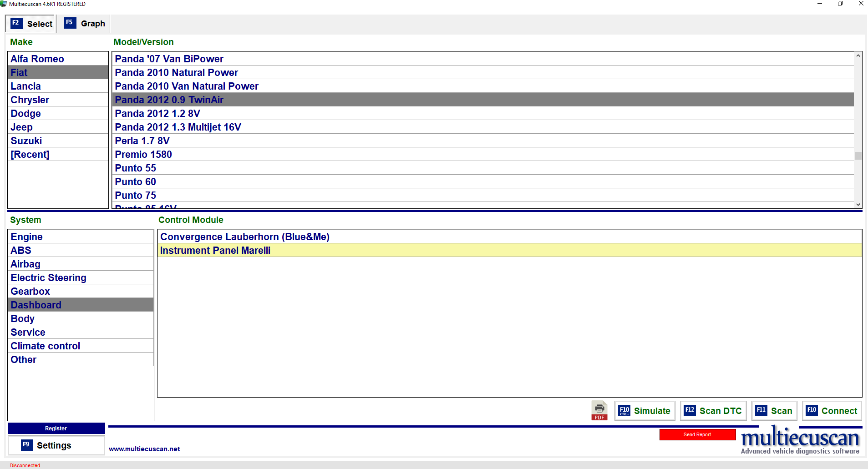Image resolution: width=868 pixels, height=469 pixels.
Task: Click the F10 CTRL icon on Simulate
Action: point(624,411)
